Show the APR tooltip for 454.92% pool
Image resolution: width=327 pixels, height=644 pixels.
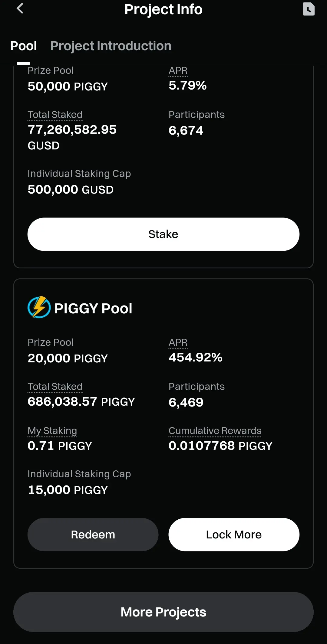click(x=178, y=343)
